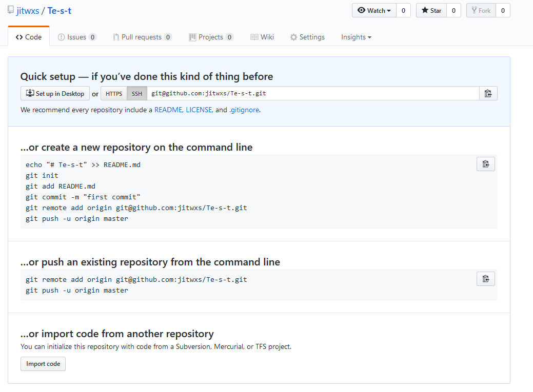Open the Issues tab

(x=77, y=37)
